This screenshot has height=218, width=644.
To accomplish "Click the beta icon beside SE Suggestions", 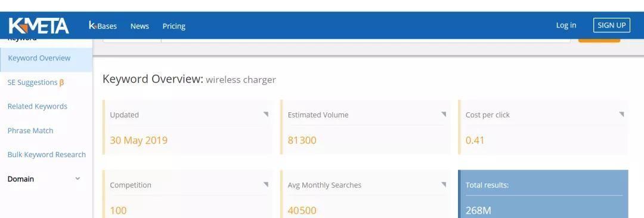I will 61,82.
